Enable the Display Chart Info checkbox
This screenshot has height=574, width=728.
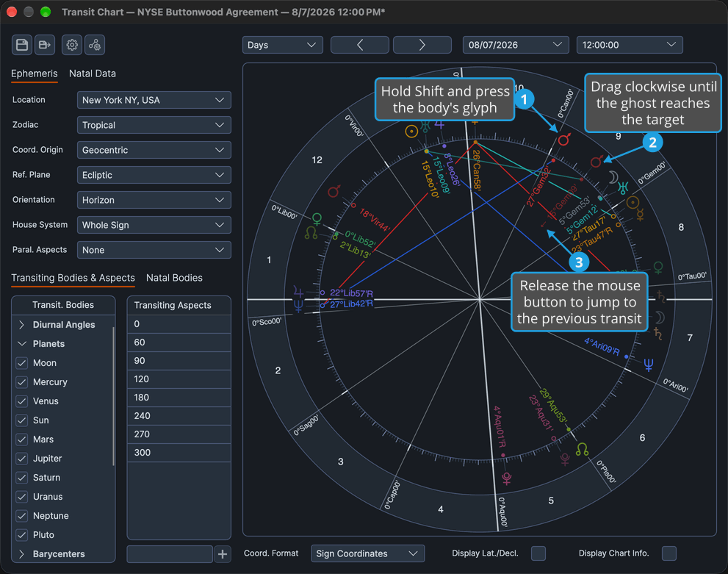point(669,553)
